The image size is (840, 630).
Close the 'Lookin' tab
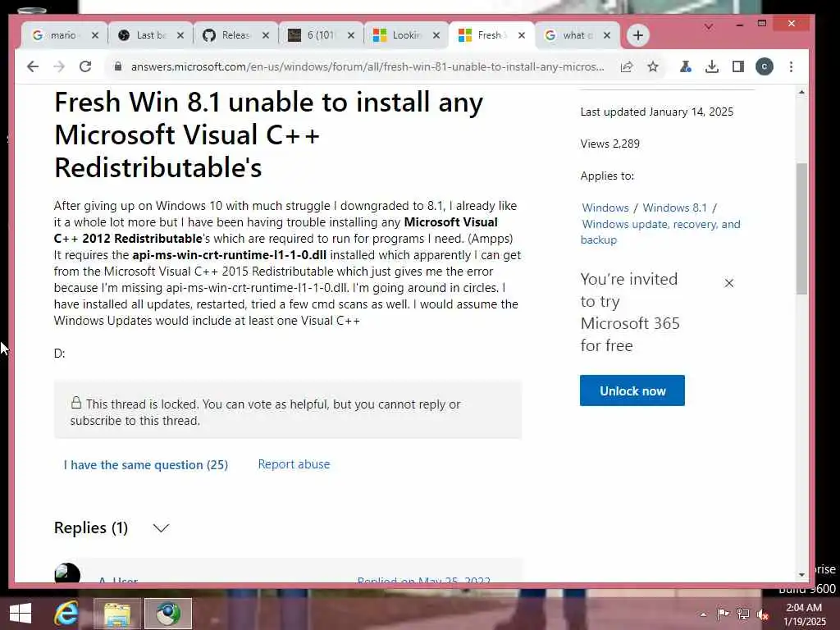point(436,35)
